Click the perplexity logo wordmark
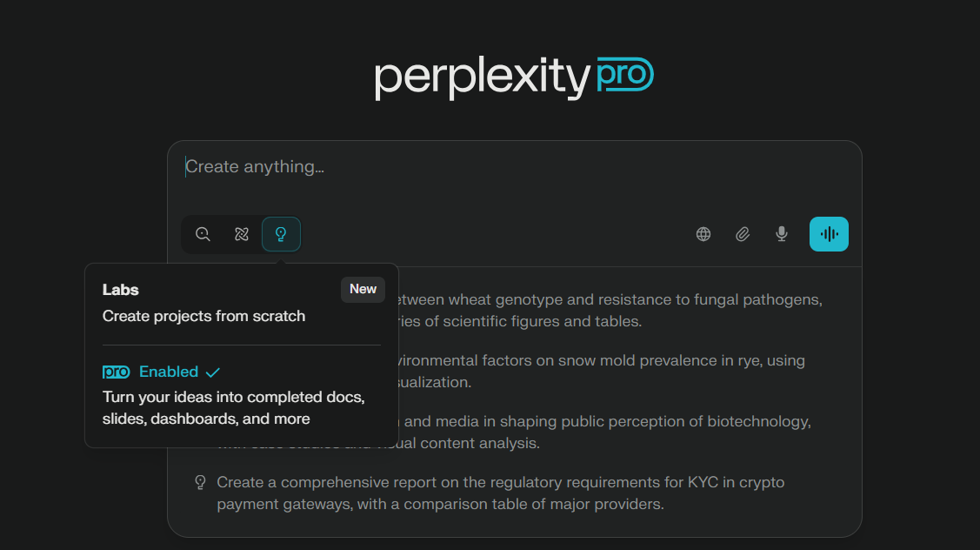 pyautogui.click(x=482, y=77)
